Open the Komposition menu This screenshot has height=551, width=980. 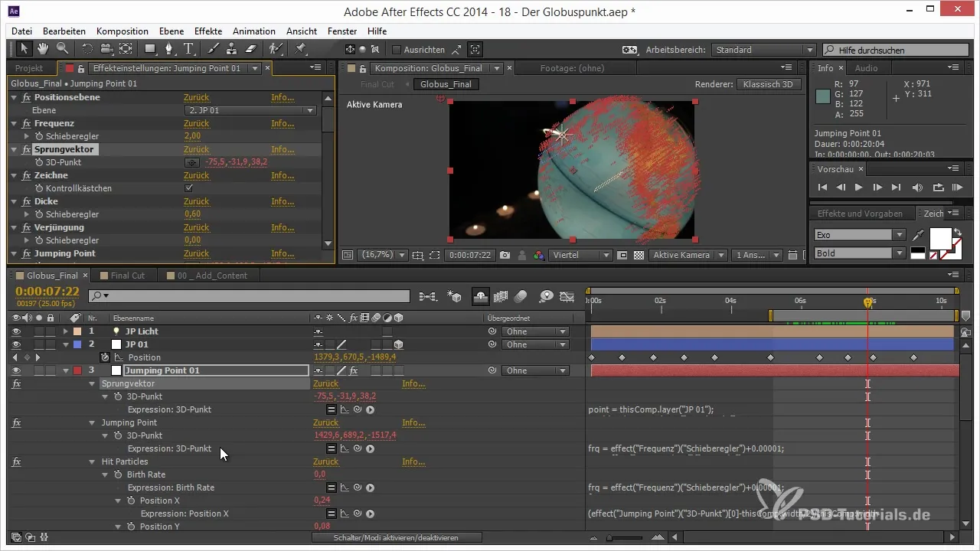click(122, 31)
